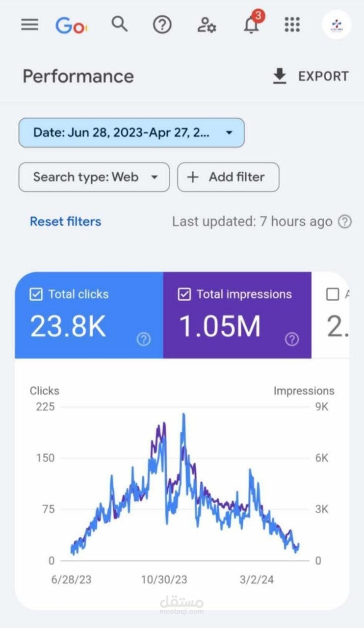
Task: Click the 6K impressions axis value
Action: pos(322,458)
